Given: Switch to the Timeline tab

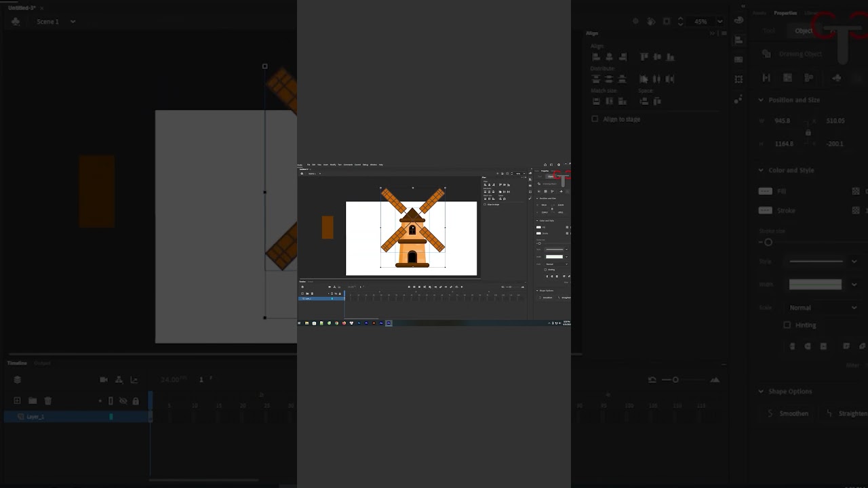Looking at the screenshot, I should pyautogui.click(x=17, y=363).
